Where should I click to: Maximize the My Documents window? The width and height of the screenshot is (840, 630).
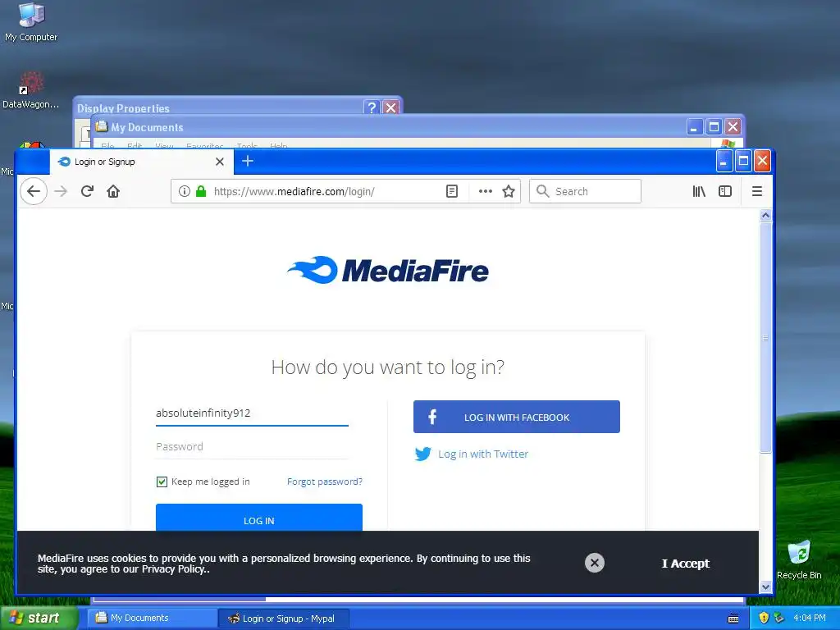click(x=714, y=127)
